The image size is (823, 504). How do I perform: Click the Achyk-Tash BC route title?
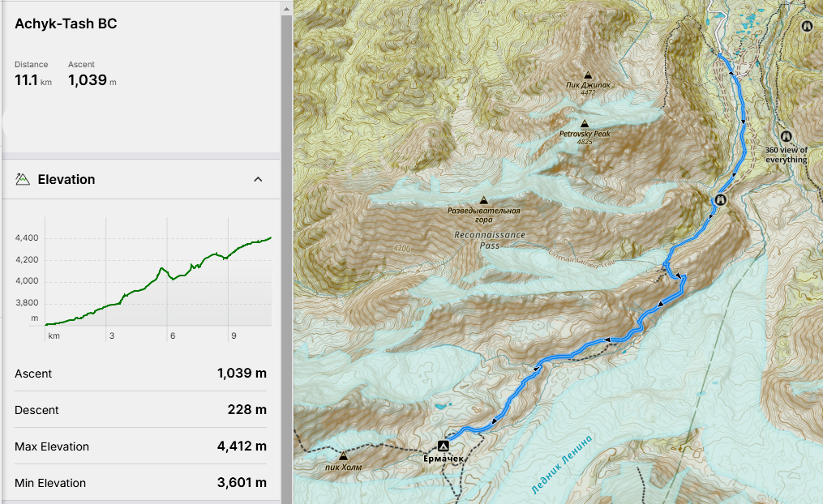[x=66, y=24]
